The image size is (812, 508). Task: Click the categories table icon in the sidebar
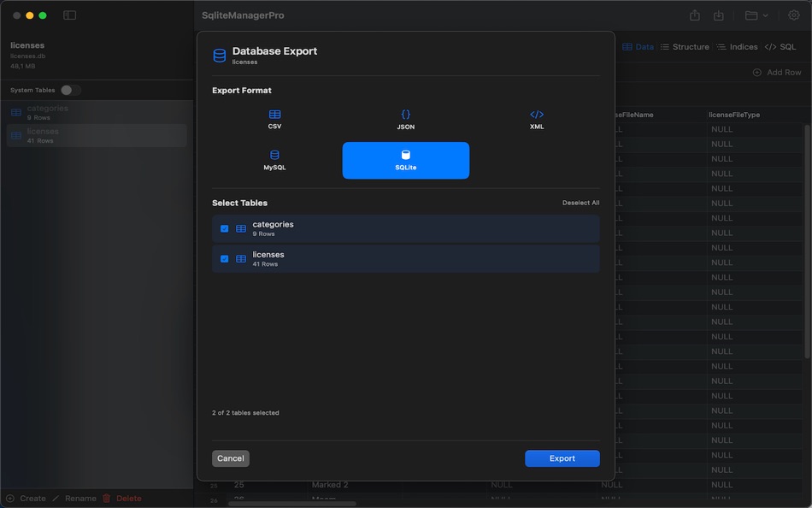(x=15, y=112)
